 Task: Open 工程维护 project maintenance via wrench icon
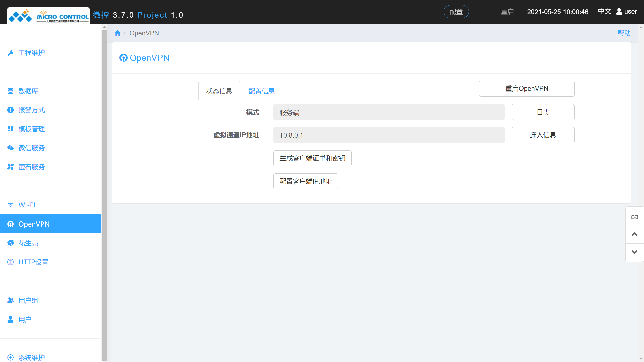pos(10,52)
